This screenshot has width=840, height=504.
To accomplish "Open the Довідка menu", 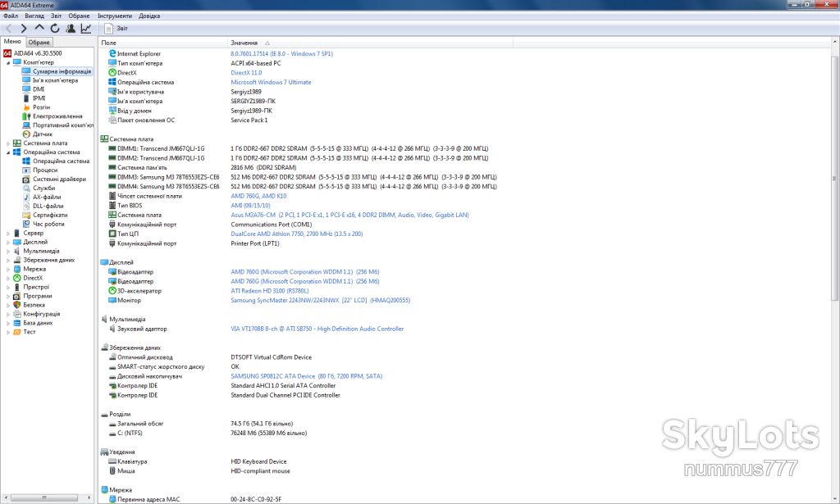I will click(149, 16).
